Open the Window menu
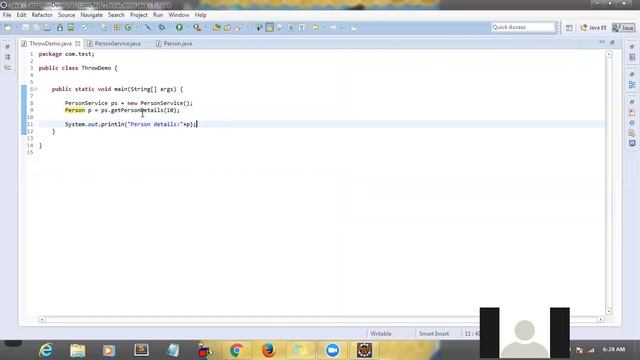640x360 pixels. coord(179,15)
